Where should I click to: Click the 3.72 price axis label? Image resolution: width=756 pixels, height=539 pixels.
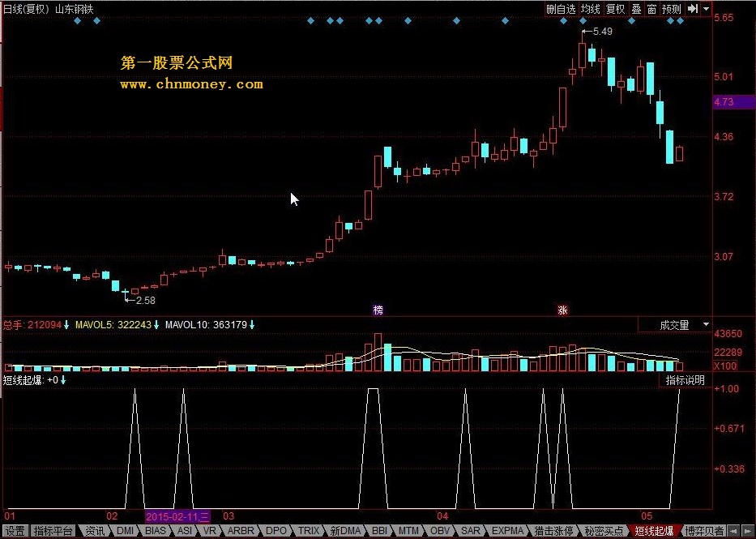click(x=724, y=197)
